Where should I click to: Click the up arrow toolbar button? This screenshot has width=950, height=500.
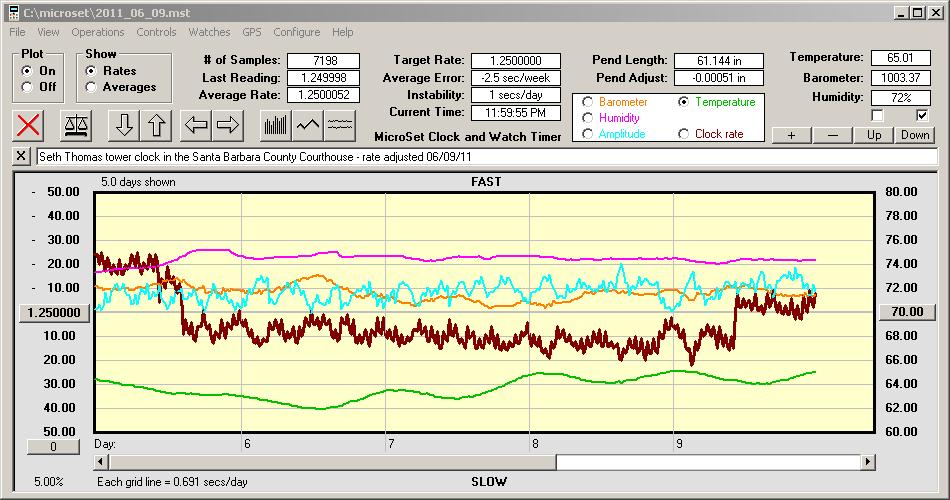[156, 125]
